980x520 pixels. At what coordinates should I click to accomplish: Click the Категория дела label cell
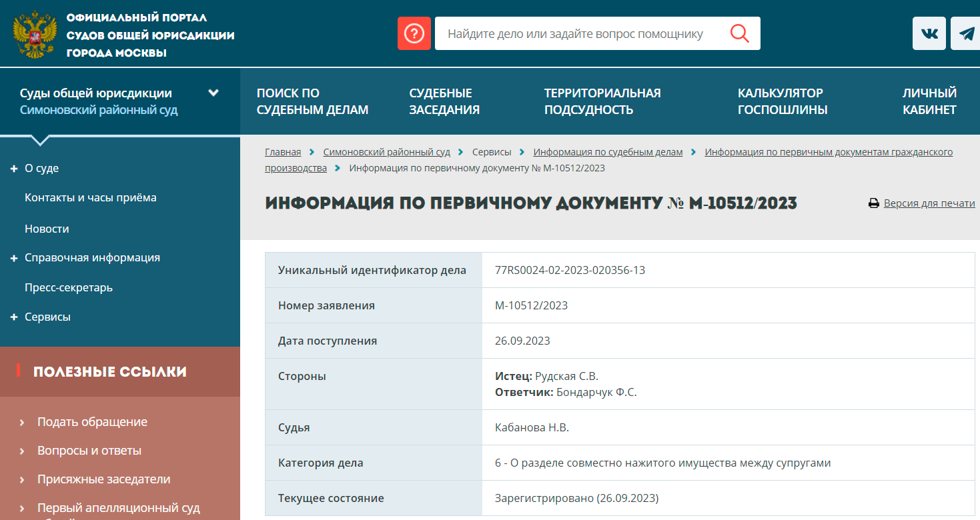coord(374,463)
